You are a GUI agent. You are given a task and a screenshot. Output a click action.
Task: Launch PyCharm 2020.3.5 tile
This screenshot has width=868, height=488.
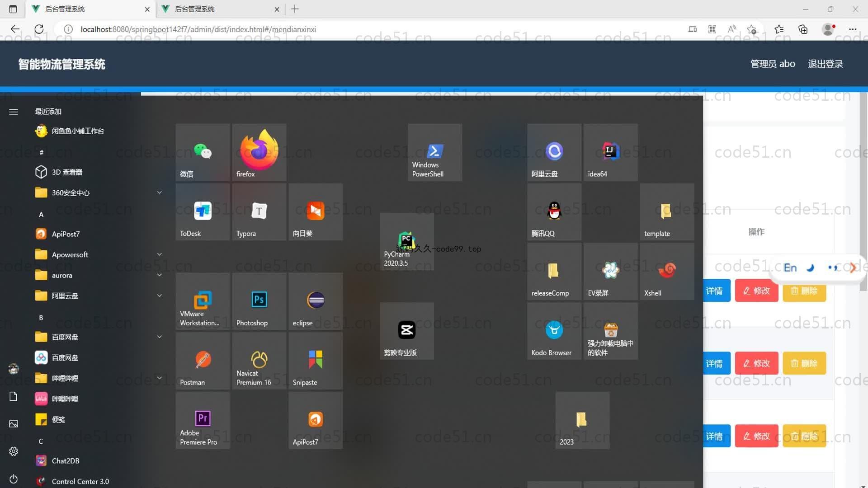(x=407, y=242)
